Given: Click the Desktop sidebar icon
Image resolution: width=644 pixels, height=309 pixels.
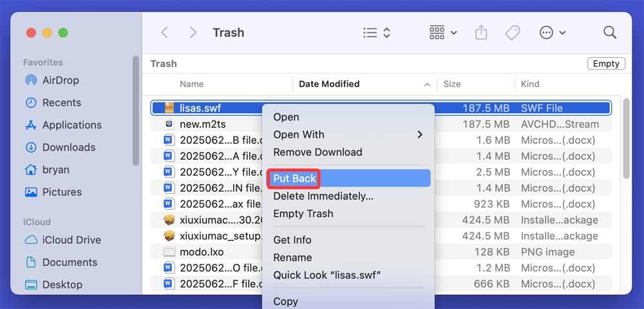Looking at the screenshot, I should (31, 285).
